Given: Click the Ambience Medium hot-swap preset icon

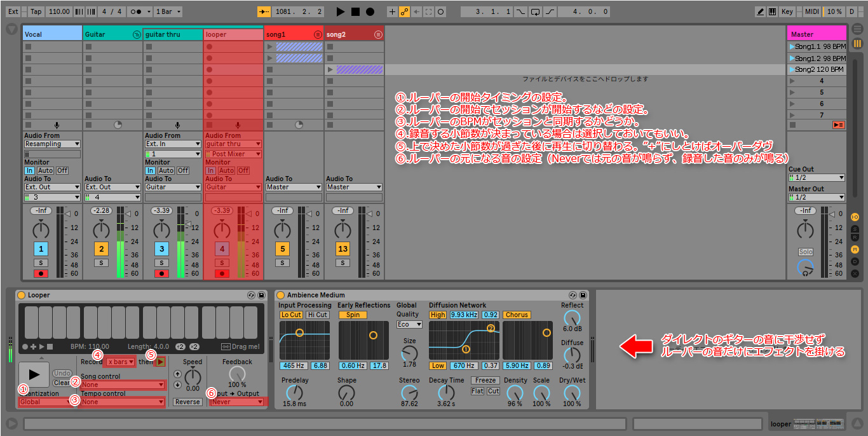Looking at the screenshot, I should (x=573, y=295).
